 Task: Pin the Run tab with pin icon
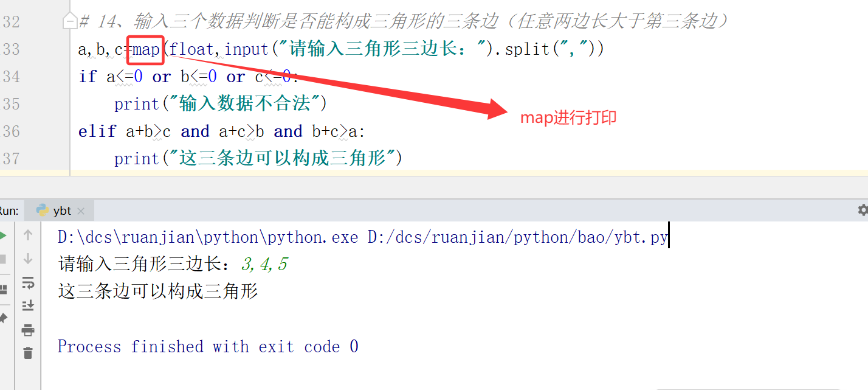[2, 318]
